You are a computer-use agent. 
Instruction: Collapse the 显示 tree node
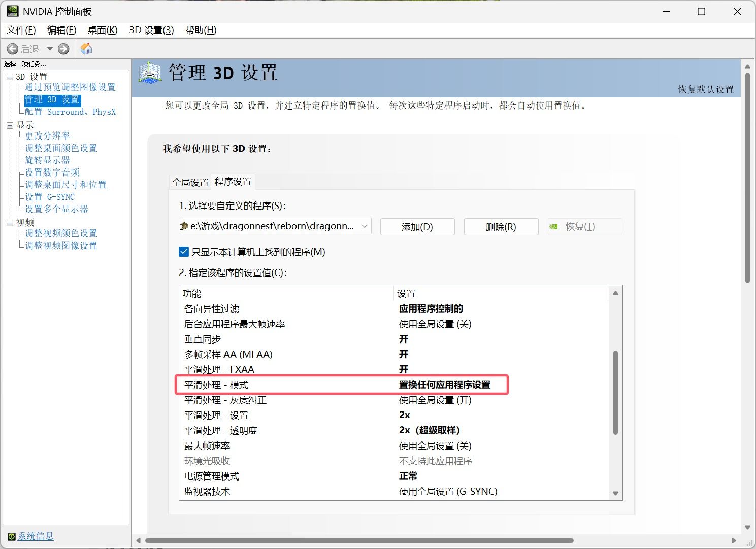click(10, 125)
